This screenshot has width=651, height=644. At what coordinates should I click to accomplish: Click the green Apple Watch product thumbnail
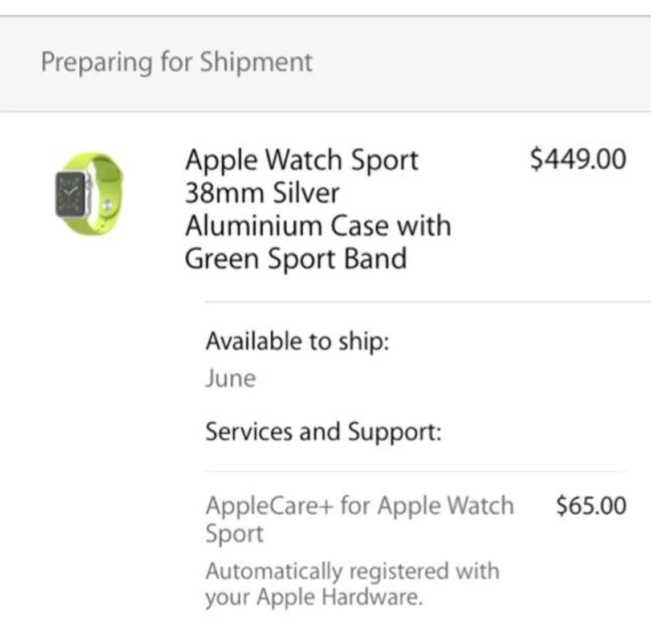click(89, 194)
